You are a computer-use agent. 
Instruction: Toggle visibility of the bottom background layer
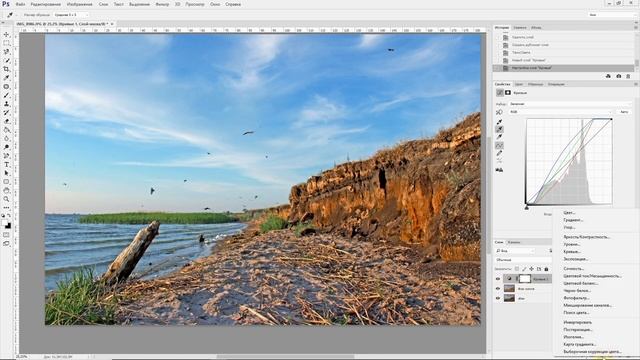(498, 298)
